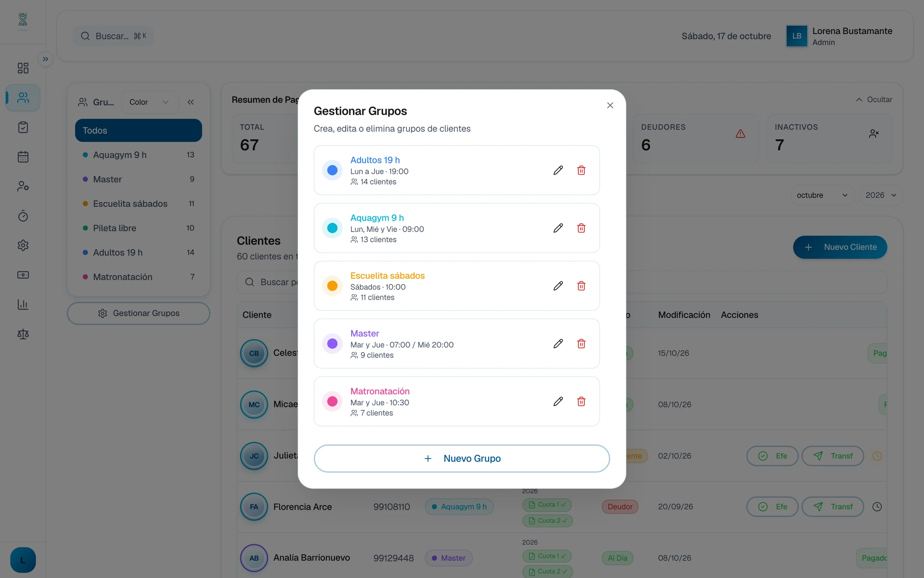Screen dimensions: 924x578
Task: Delete the Master group with trash icon
Action: pos(581,344)
